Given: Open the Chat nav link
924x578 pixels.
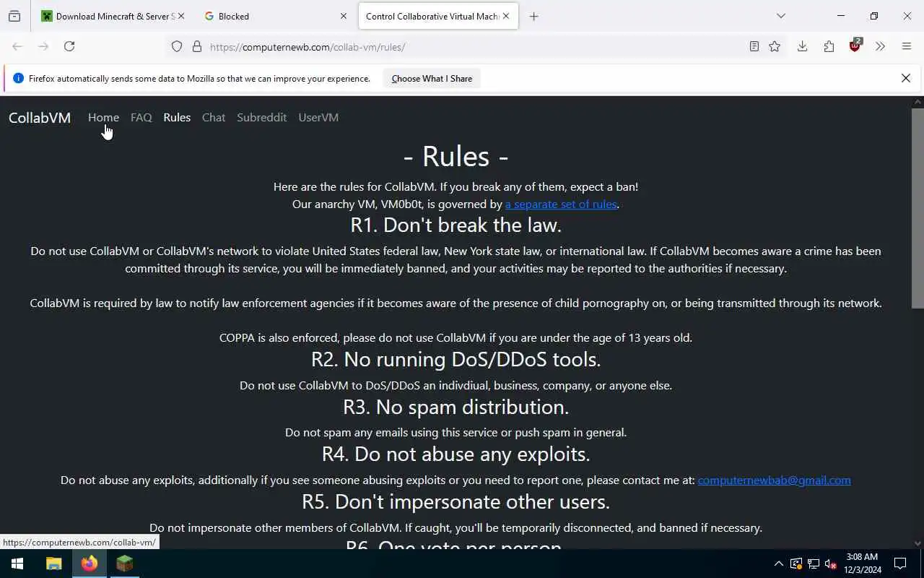Looking at the screenshot, I should (214, 117).
